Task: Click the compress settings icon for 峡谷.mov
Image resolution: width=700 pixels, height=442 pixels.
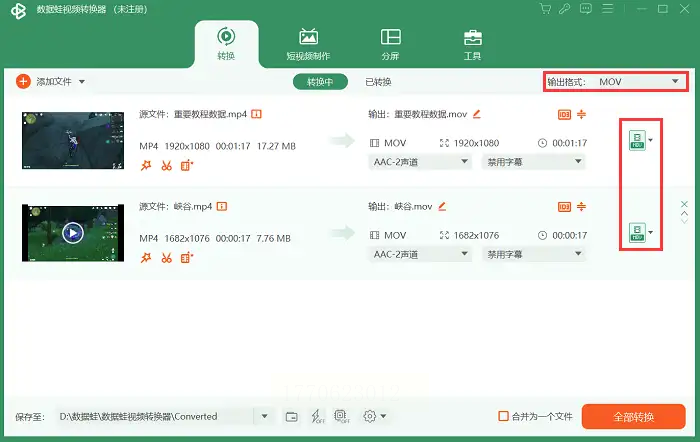Action: 582,206
